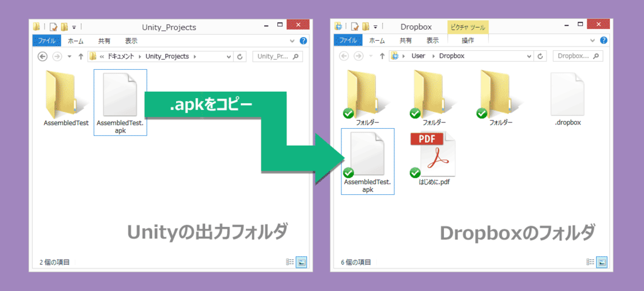Click '6 個の項目' status text
The image size is (644, 291).
pyautogui.click(x=356, y=262)
